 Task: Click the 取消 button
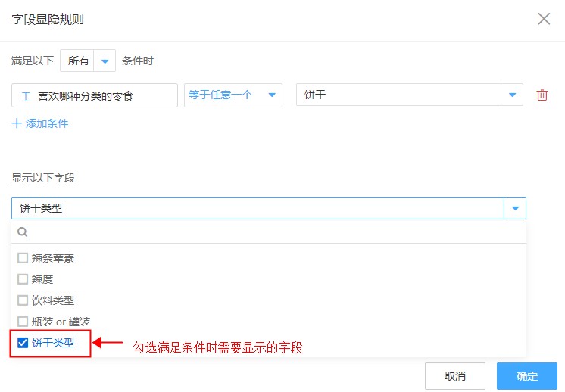454,376
